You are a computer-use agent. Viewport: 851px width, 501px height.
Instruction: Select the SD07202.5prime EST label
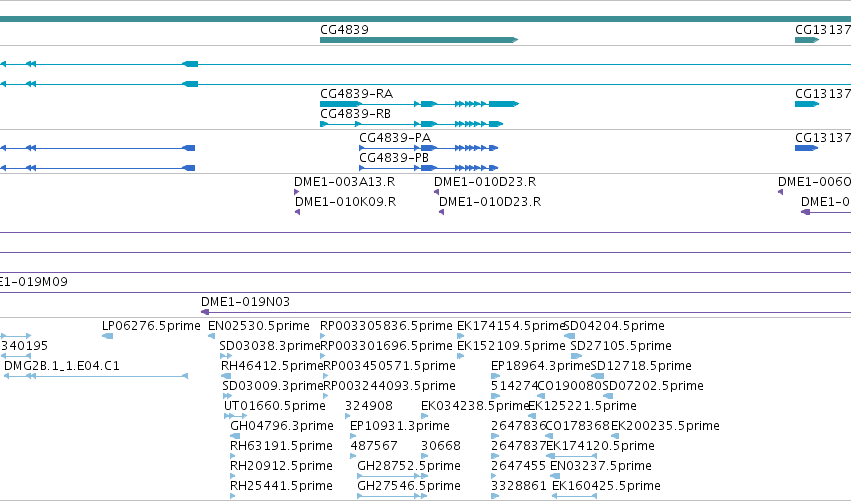tap(653, 386)
